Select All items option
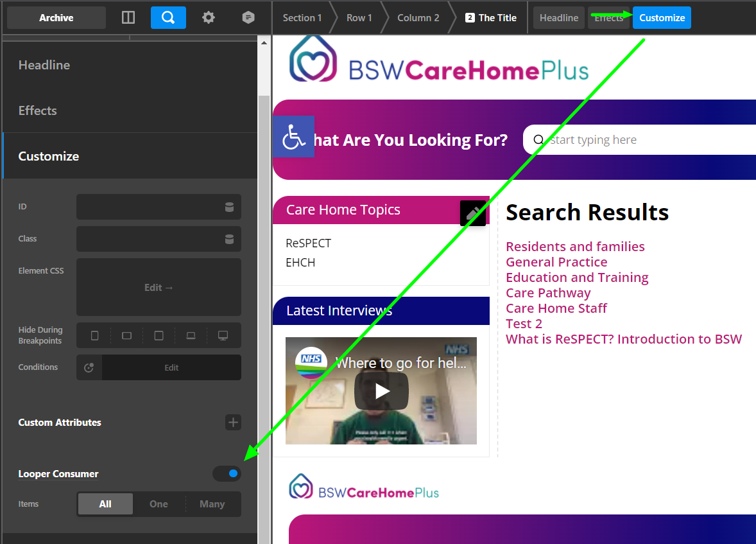The width and height of the screenshot is (756, 544). (x=105, y=504)
